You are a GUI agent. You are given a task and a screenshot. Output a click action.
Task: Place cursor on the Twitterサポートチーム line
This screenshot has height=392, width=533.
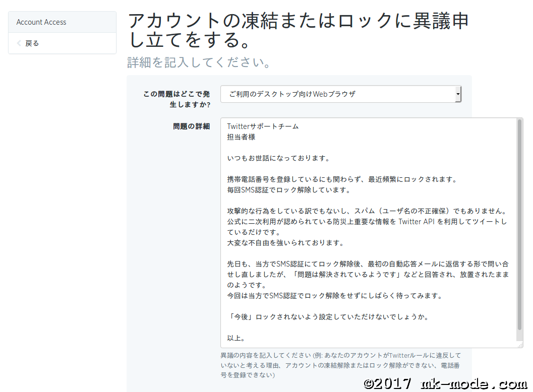click(x=263, y=126)
